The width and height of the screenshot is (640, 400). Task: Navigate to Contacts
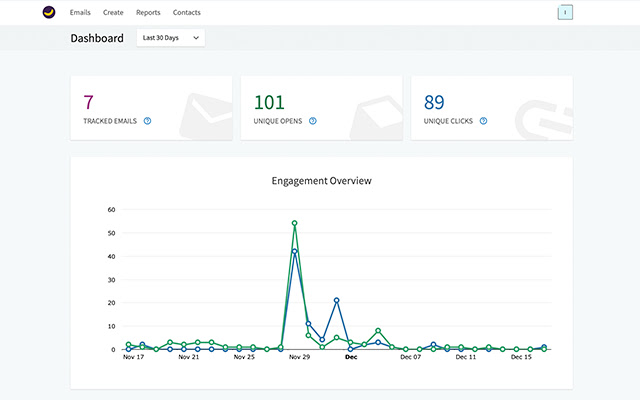[186, 13]
